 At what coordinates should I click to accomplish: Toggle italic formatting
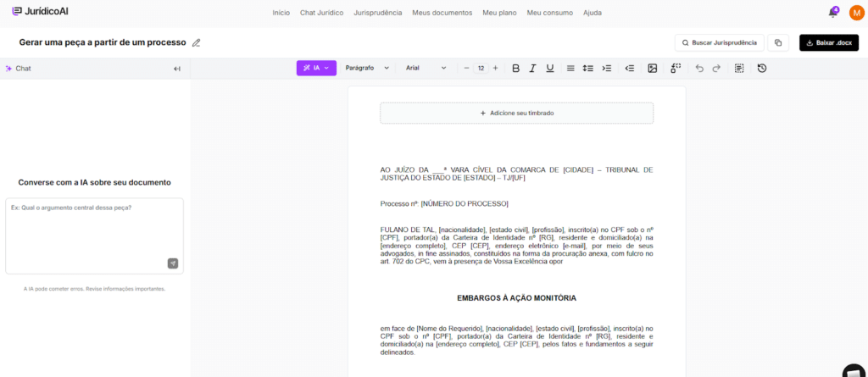532,68
